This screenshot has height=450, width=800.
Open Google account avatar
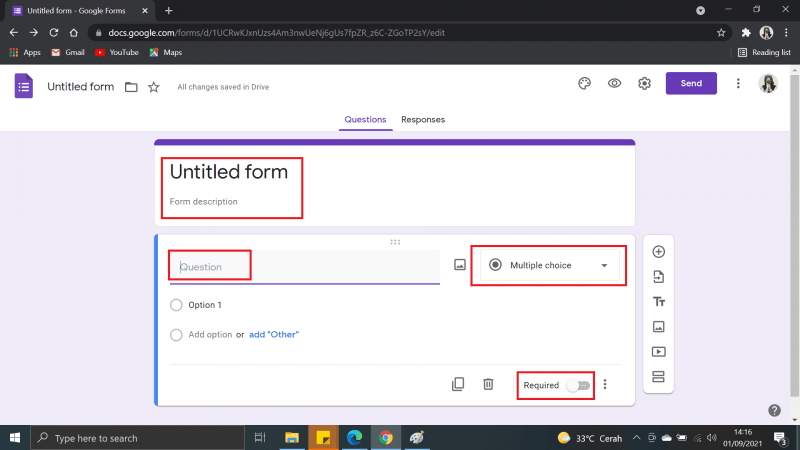pyautogui.click(x=767, y=83)
